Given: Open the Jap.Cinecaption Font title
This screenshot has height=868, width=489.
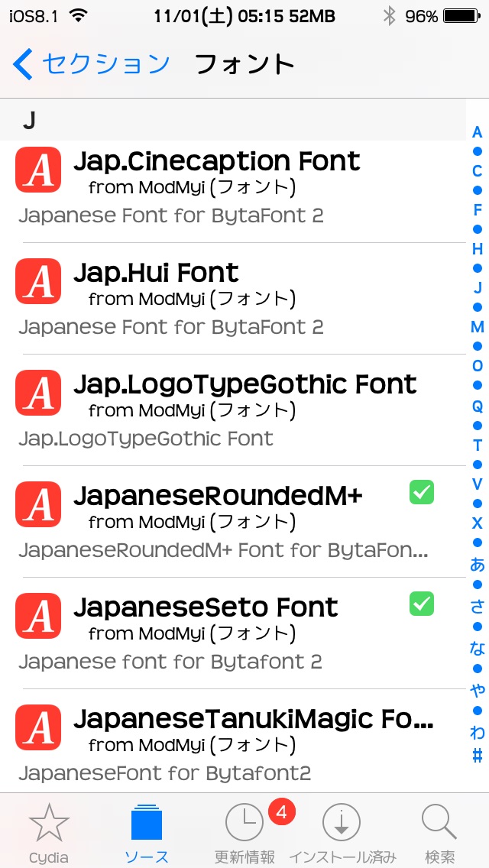Looking at the screenshot, I should (x=216, y=161).
